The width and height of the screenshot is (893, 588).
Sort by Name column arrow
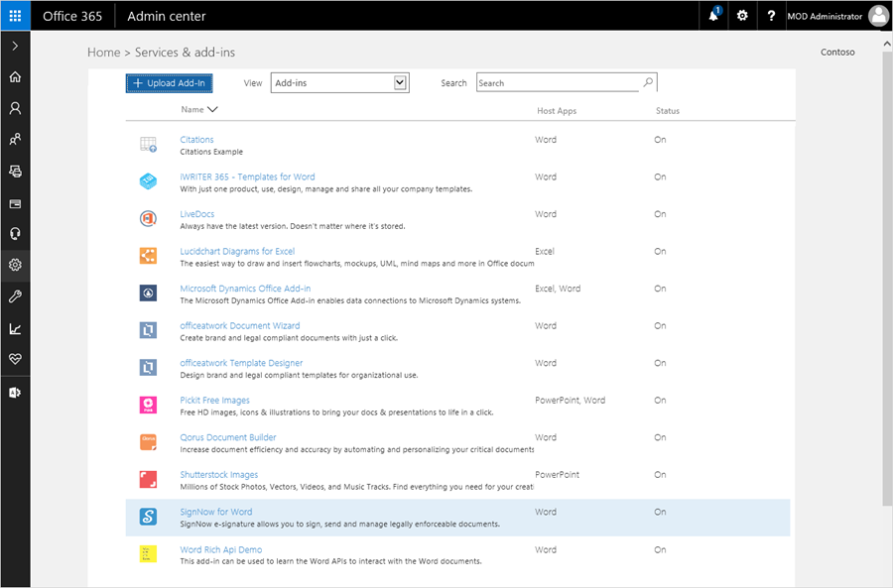(212, 110)
